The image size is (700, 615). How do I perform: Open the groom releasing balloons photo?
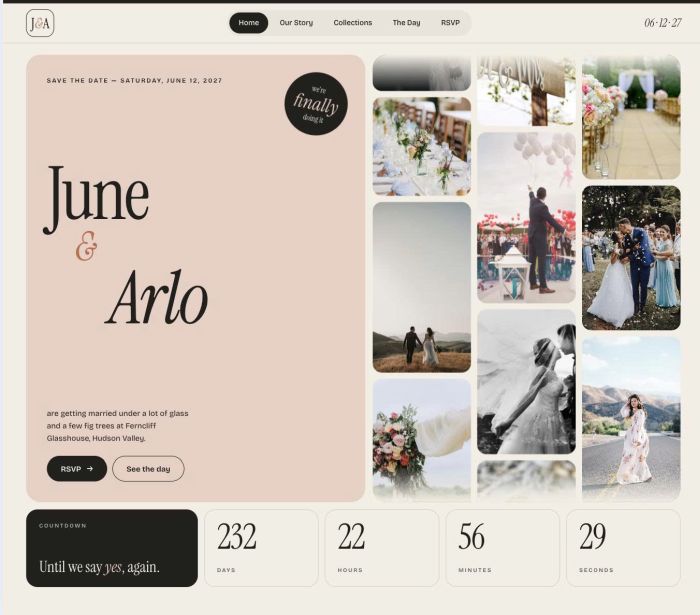click(526, 217)
